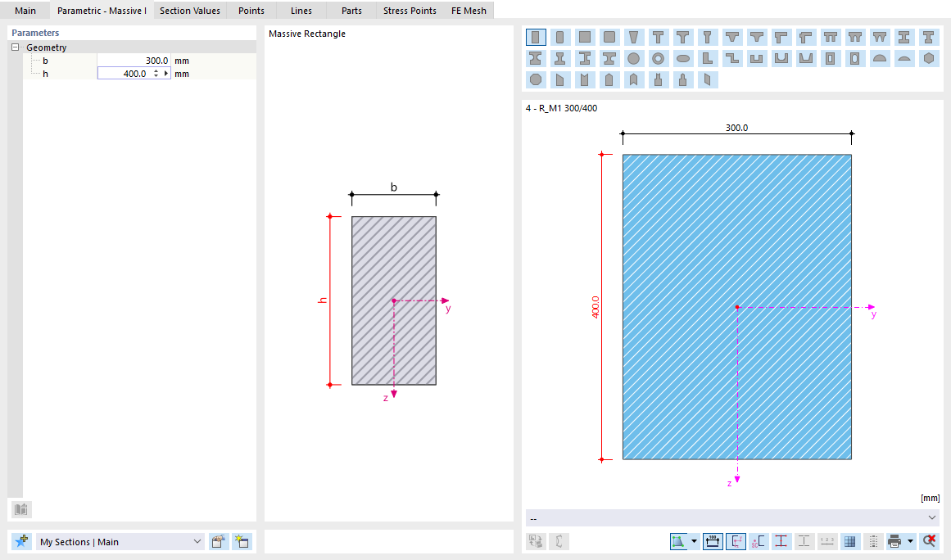Viewport: 951px width, 560px height.
Task: Open the FE Mesh tab
Action: click(467, 11)
